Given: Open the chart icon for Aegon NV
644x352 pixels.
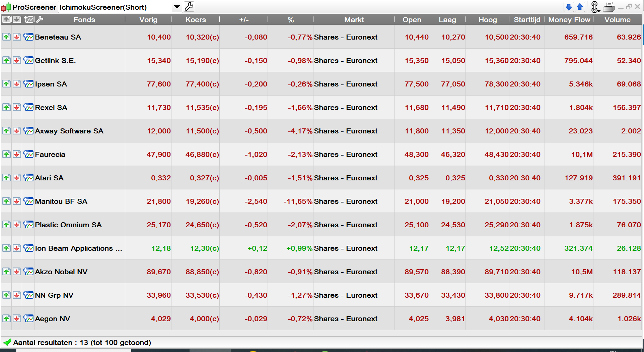Looking at the screenshot, I should [29, 318].
